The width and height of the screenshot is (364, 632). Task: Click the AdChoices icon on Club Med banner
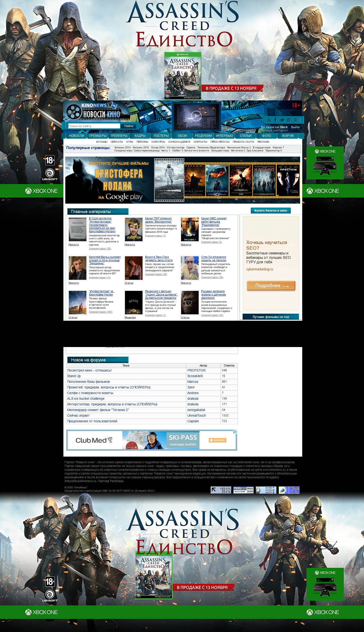click(x=235, y=432)
